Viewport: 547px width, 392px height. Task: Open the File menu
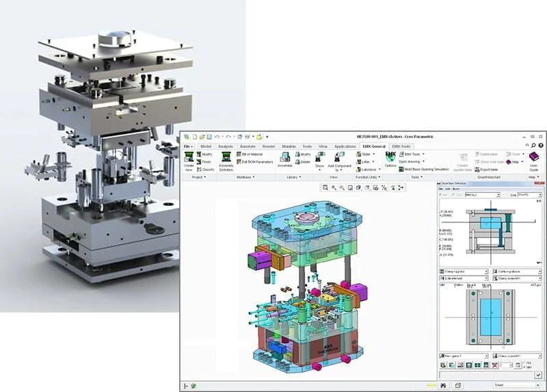(188, 146)
